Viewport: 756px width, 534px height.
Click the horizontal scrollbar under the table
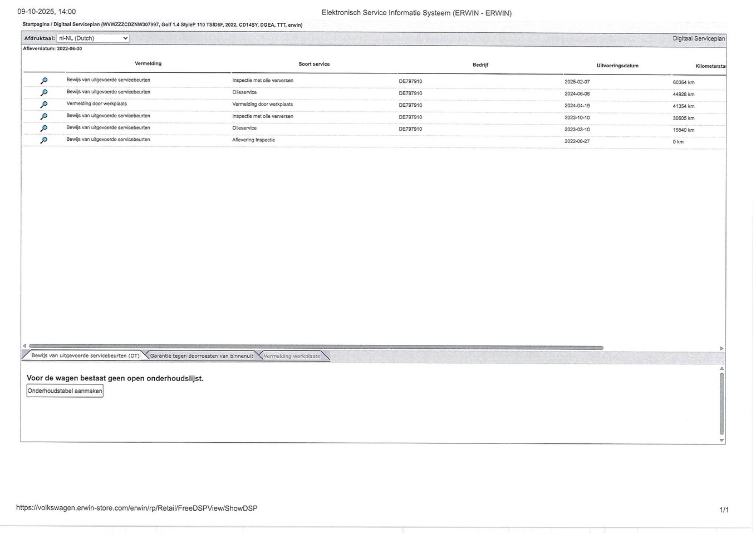tap(316, 348)
